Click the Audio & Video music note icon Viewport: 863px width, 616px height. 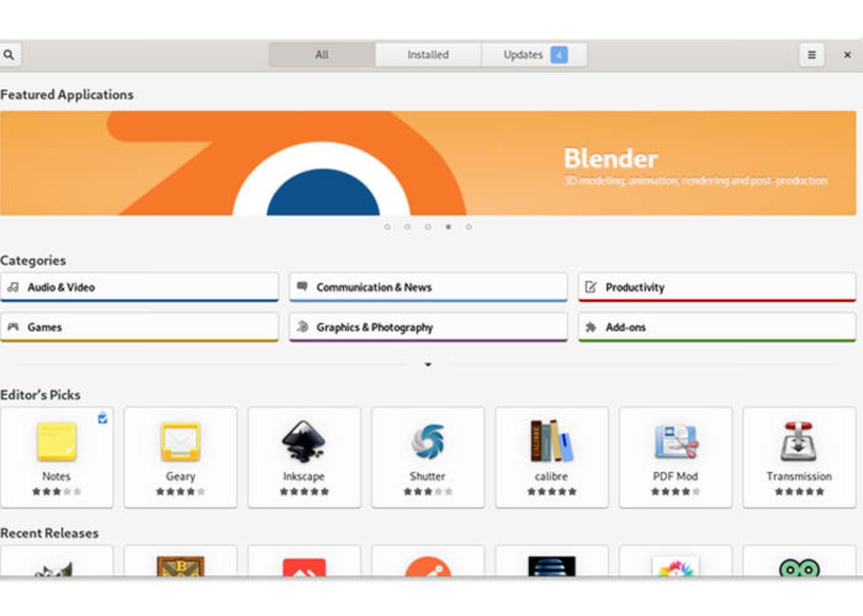point(14,287)
